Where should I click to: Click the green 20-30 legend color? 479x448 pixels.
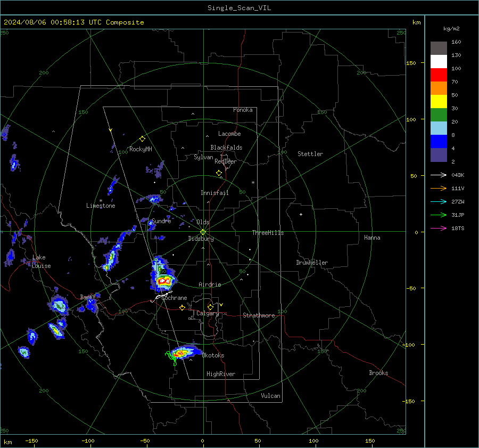click(x=439, y=115)
